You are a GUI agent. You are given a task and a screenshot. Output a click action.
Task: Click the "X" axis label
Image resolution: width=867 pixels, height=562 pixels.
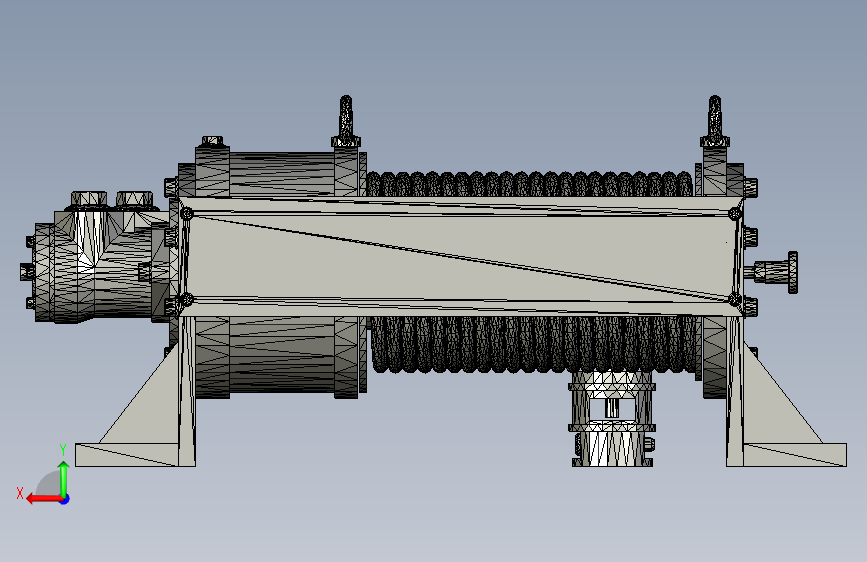tap(20, 493)
